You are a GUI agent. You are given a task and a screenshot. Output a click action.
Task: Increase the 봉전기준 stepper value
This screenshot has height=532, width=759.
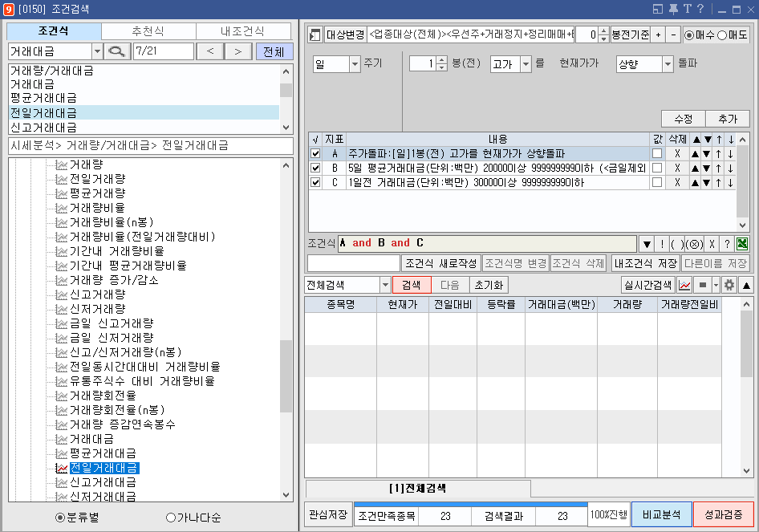pos(603,31)
